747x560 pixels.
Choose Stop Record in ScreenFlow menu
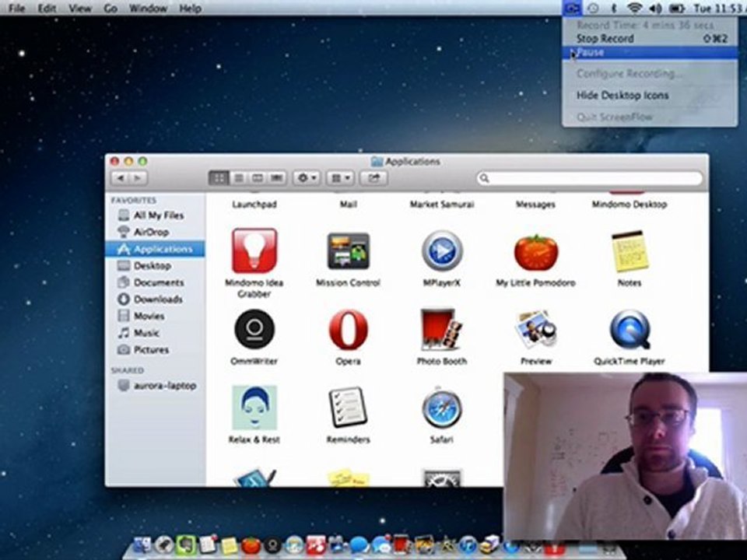(650, 39)
